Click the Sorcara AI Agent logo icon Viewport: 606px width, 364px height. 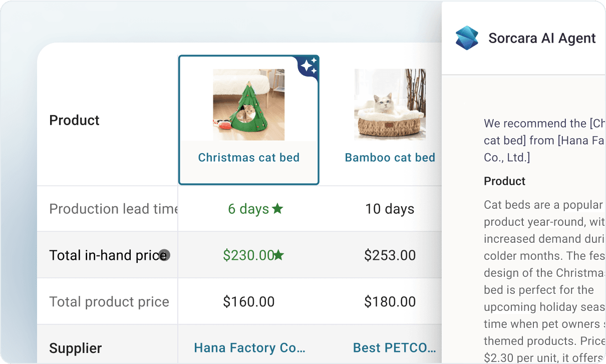click(467, 38)
